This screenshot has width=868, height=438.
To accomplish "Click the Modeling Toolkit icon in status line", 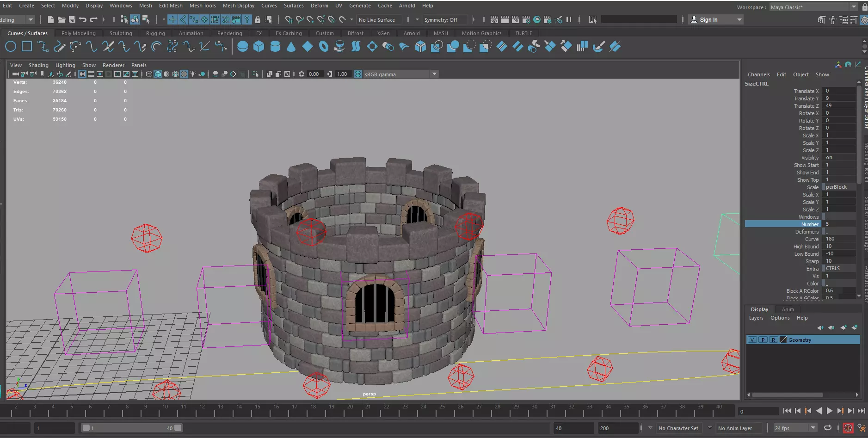I will coord(822,19).
